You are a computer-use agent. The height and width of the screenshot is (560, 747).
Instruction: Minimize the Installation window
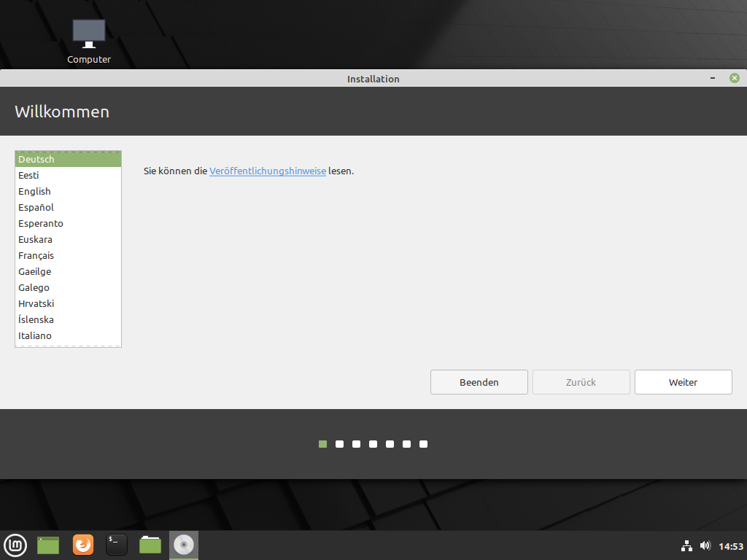[x=712, y=78]
